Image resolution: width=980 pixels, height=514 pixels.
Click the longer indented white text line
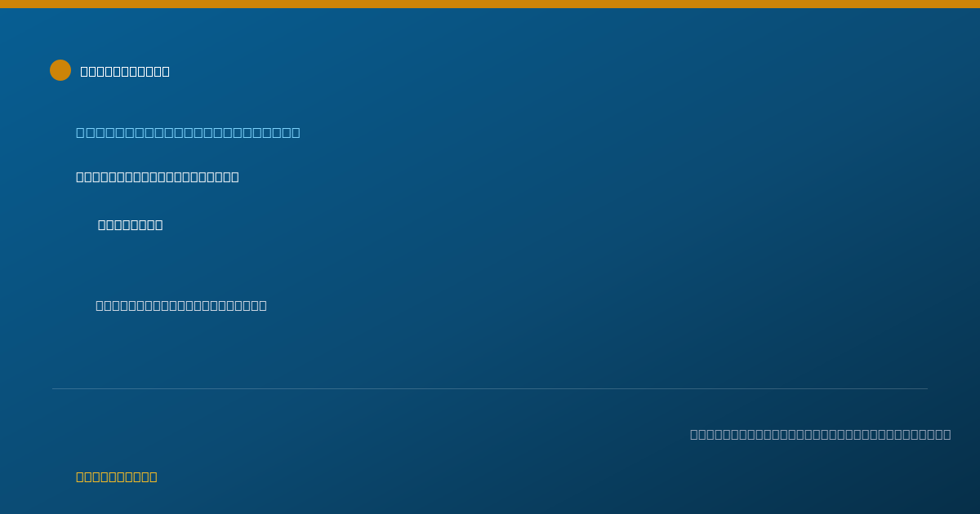click(x=181, y=305)
